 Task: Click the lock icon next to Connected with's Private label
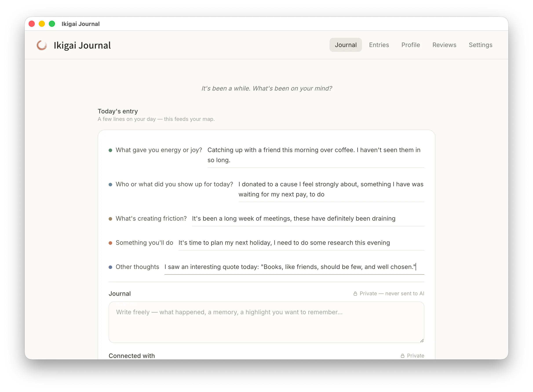[x=402, y=356]
